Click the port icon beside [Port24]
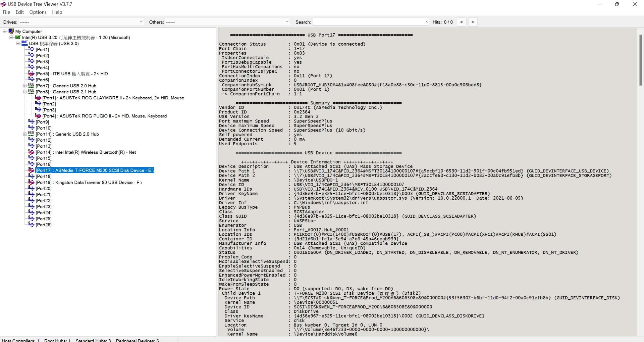Screen dimensions: 644x342 pyautogui.click(x=31, y=212)
